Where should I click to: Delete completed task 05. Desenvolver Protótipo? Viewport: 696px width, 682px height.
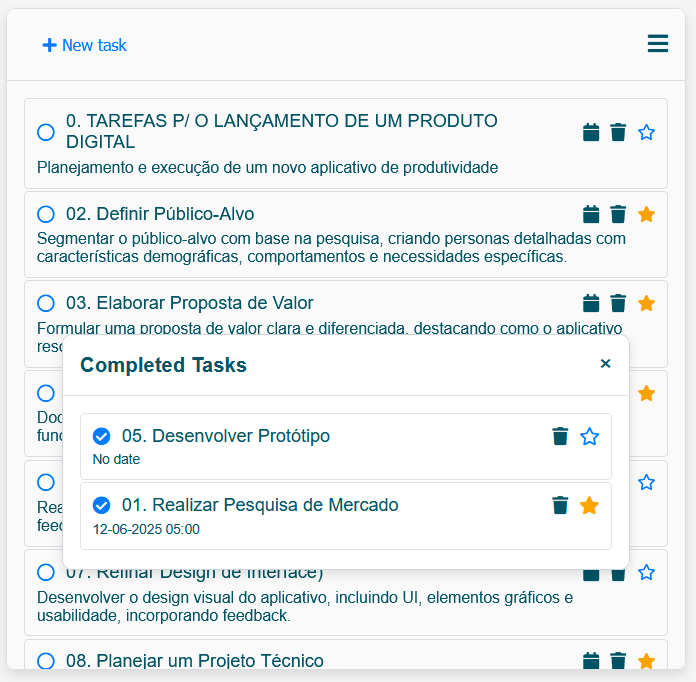[x=560, y=436]
